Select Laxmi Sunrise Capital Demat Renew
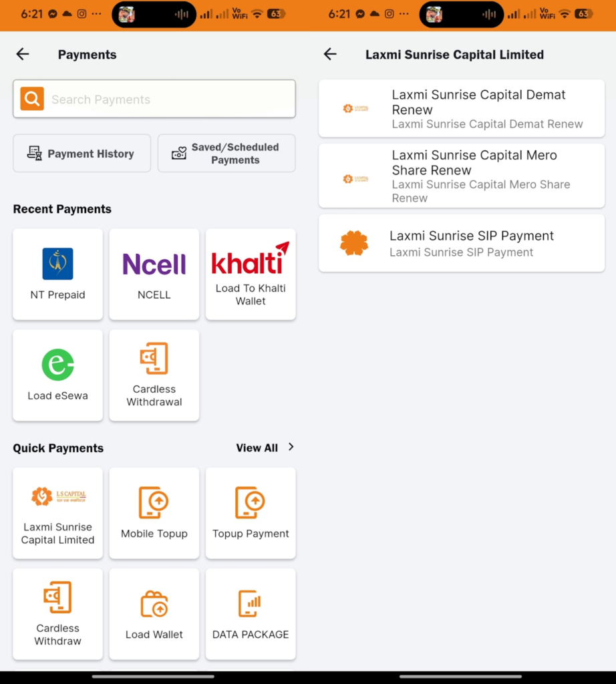This screenshot has height=684, width=616. (462, 108)
